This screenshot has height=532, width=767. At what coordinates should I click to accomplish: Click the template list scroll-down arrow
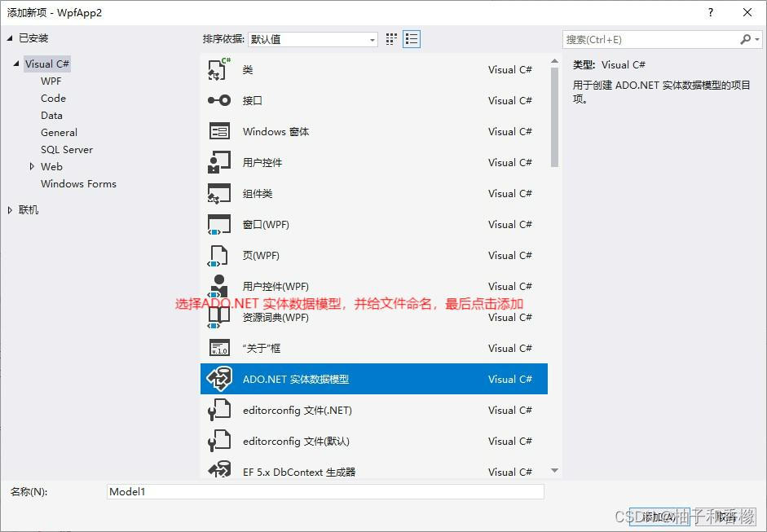(554, 470)
